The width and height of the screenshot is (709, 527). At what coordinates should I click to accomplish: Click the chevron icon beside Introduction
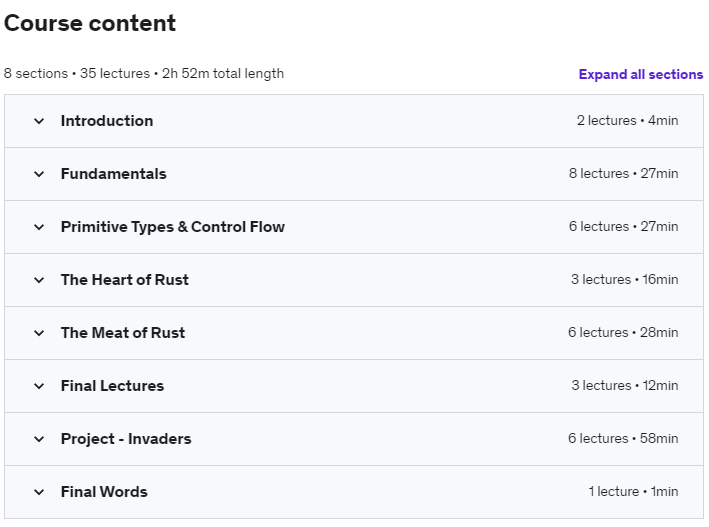(x=39, y=121)
